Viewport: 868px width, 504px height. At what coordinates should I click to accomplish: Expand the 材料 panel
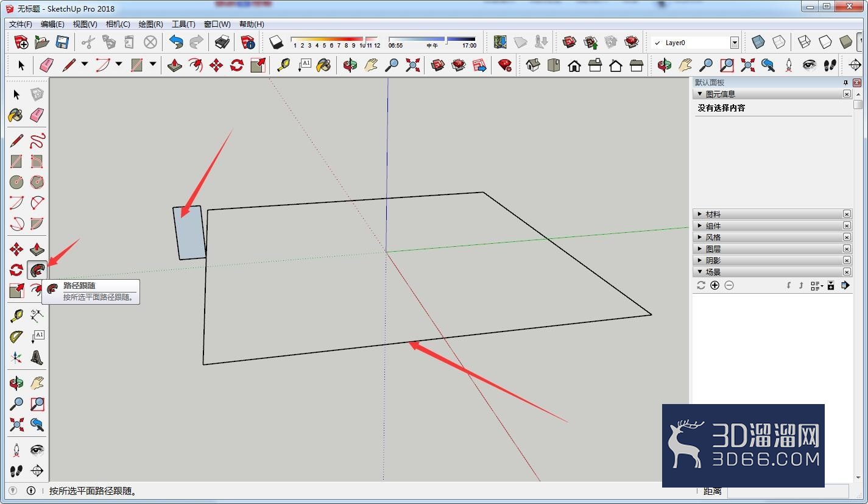click(700, 215)
